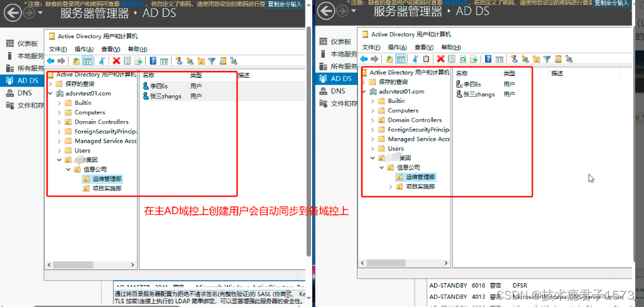
Task: Click New organizational unit icon in AD-MASTER window
Action: [200, 61]
